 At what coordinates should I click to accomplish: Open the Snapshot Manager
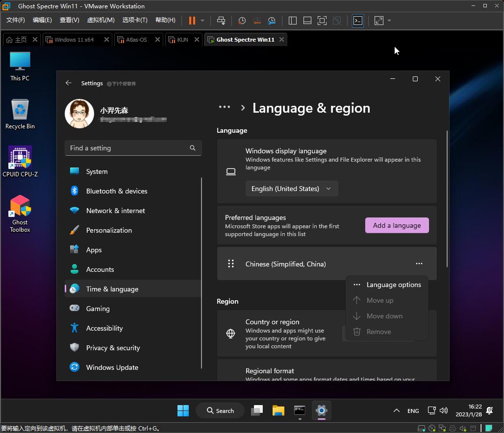point(272,20)
